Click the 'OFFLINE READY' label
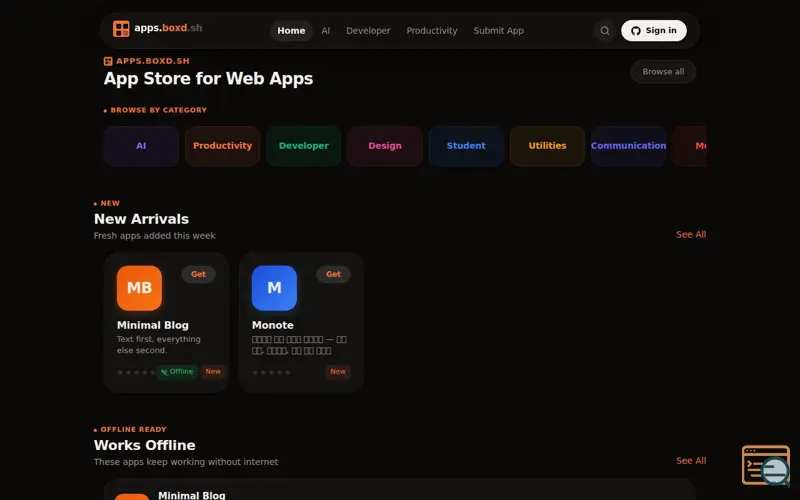This screenshot has height=500, width=800. click(133, 430)
